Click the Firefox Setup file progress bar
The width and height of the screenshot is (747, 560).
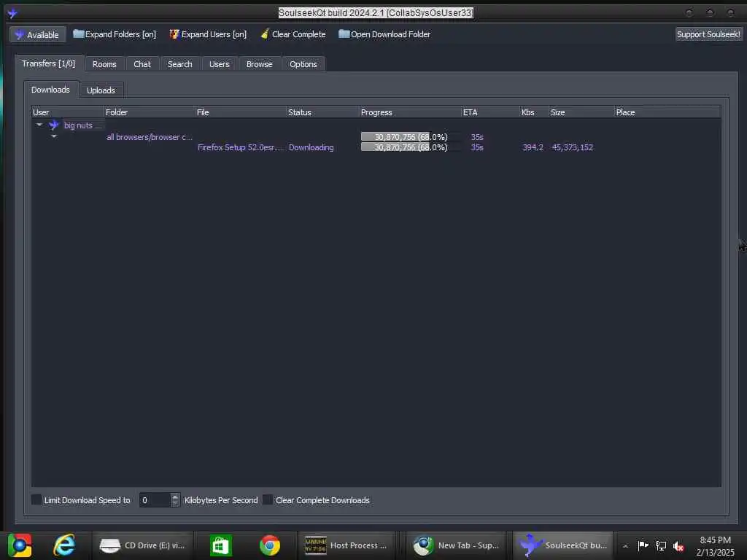[x=411, y=147]
